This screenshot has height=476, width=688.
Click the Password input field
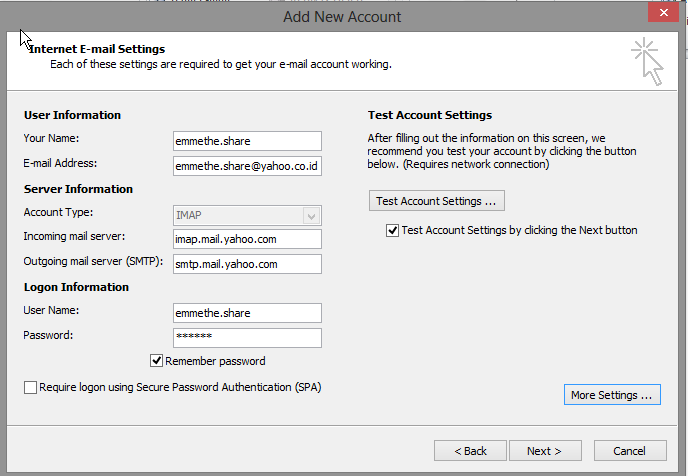pos(247,338)
